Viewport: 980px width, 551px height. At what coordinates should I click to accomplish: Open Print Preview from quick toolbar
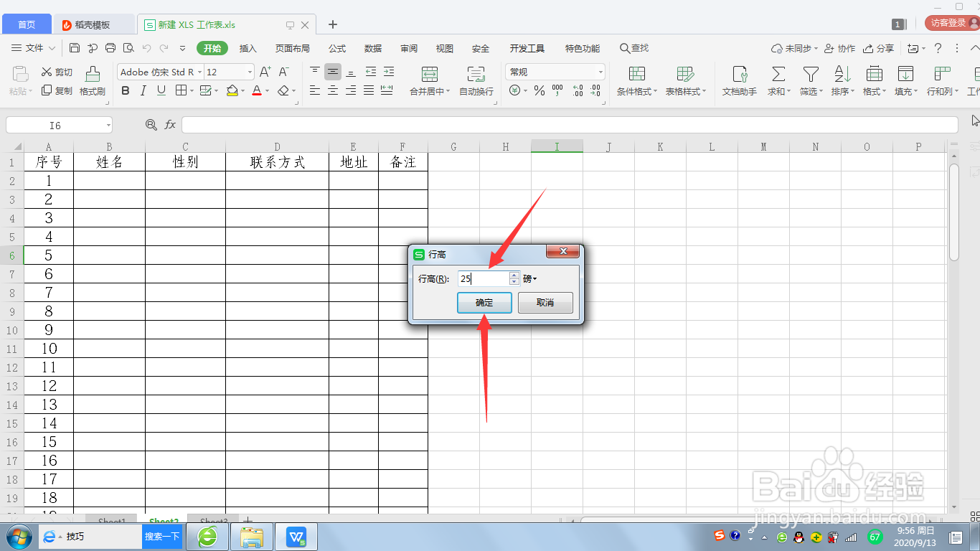click(128, 48)
